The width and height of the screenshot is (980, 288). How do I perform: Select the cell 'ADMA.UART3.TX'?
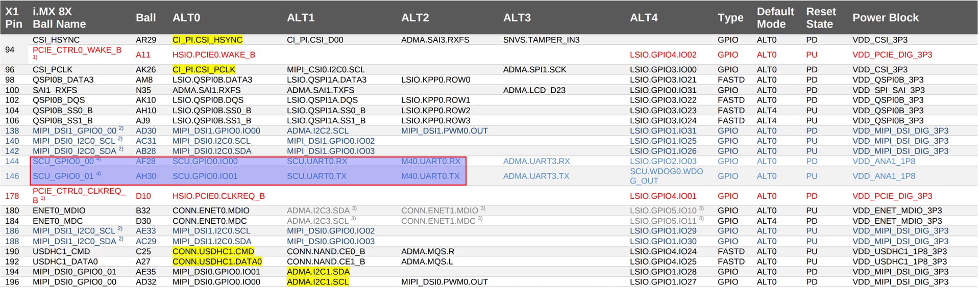536,176
